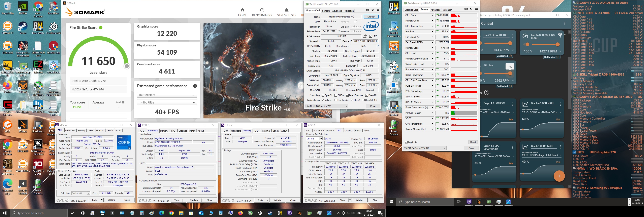The image size is (644, 217).
Task: Open the notification center on left taskbar
Action: [380, 213]
